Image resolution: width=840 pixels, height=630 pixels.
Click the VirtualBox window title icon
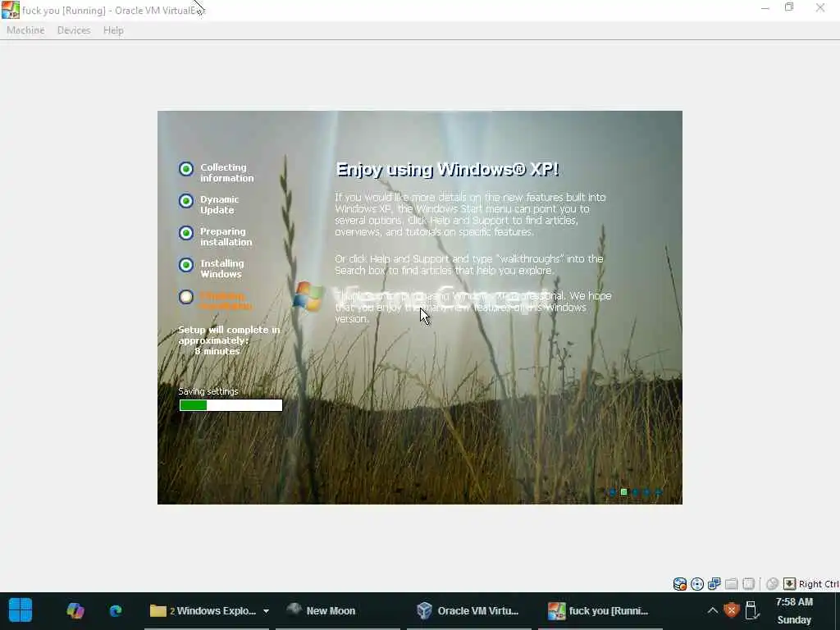pos(10,10)
